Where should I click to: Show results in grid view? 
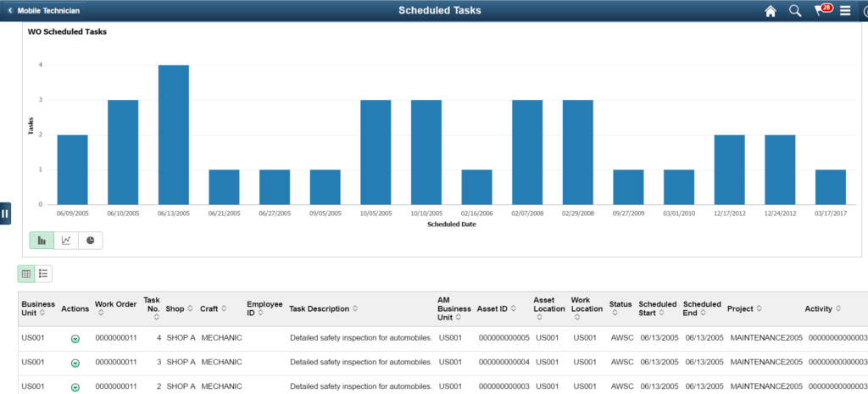(26, 274)
